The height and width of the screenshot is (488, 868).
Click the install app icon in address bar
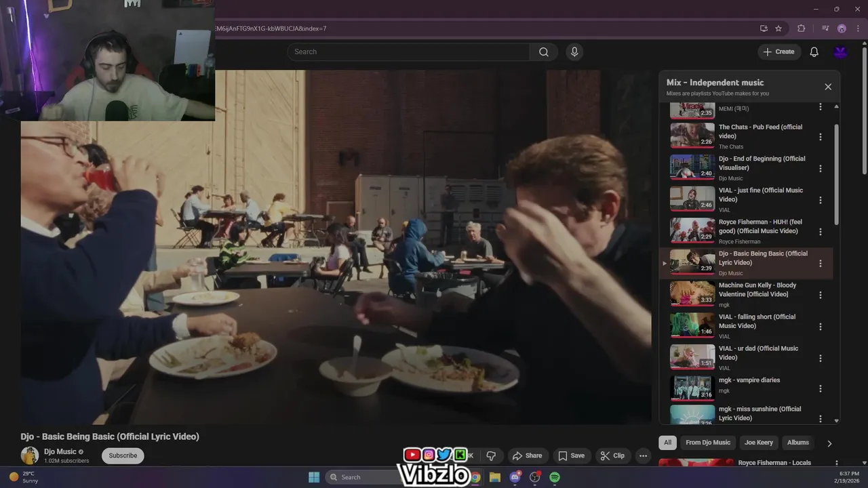pos(764,28)
